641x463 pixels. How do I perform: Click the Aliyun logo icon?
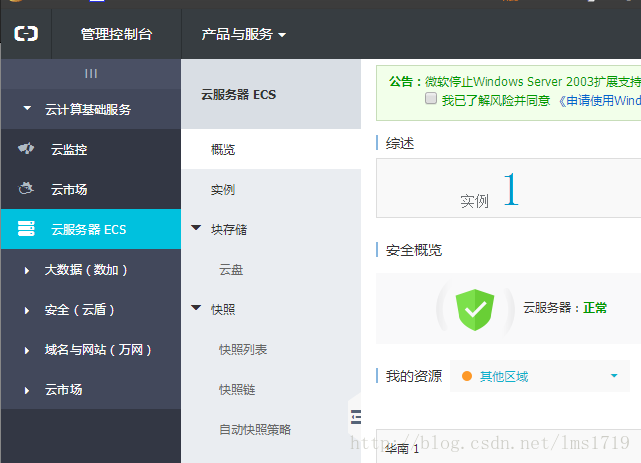pos(25,34)
